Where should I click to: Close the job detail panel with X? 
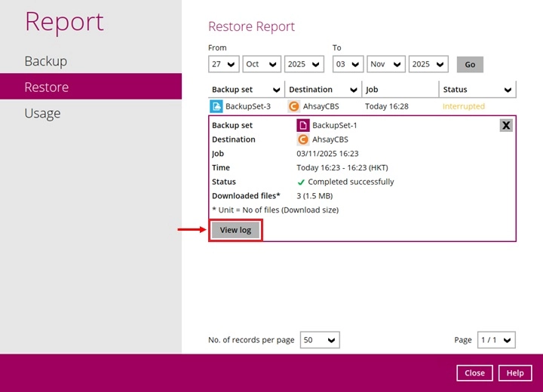pyautogui.click(x=506, y=125)
